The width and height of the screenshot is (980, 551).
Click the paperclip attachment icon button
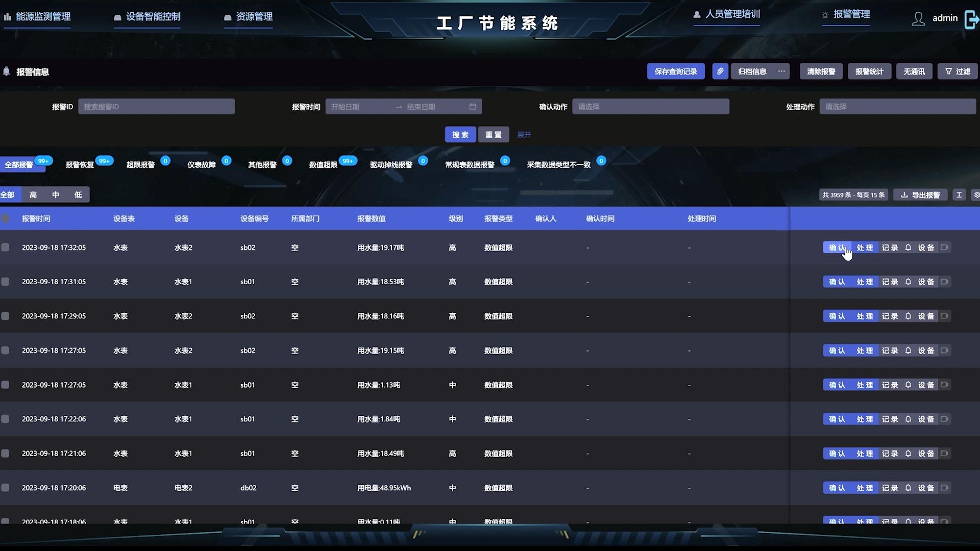tap(720, 71)
